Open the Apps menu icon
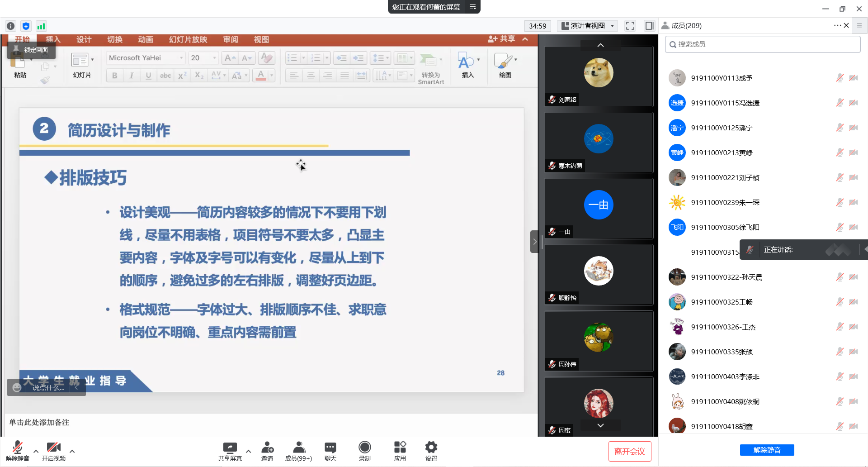This screenshot has width=868, height=467. coord(400,451)
